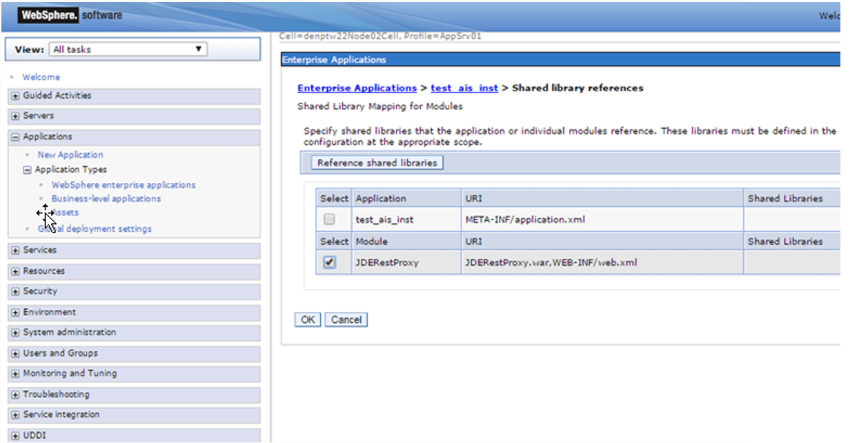
Task: Expand Service integration section
Action: (15, 415)
